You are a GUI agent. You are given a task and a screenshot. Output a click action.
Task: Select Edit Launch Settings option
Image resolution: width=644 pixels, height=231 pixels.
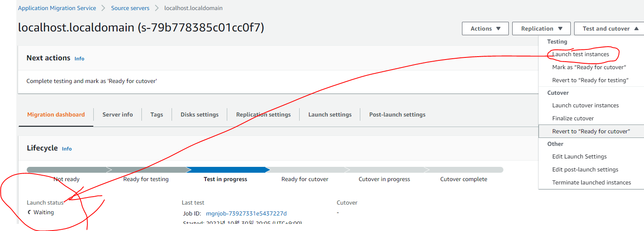(x=579, y=156)
